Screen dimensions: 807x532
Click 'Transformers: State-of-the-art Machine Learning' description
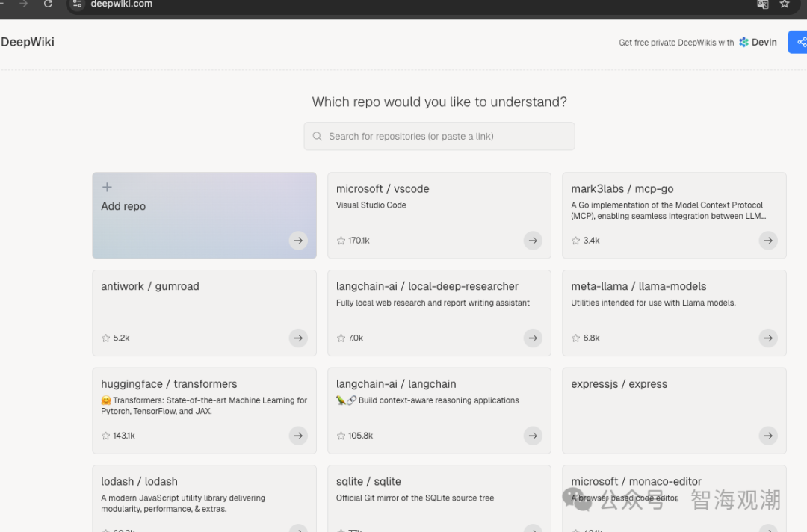(x=204, y=406)
